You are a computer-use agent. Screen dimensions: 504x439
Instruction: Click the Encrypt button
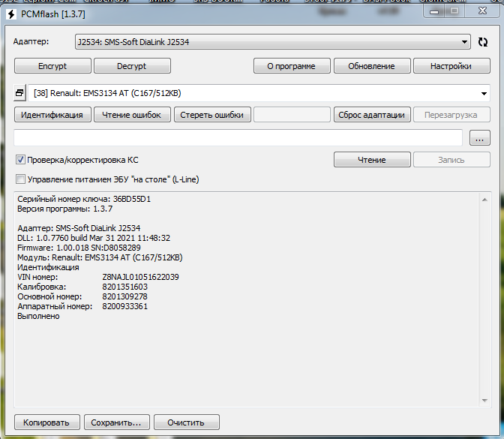click(52, 66)
